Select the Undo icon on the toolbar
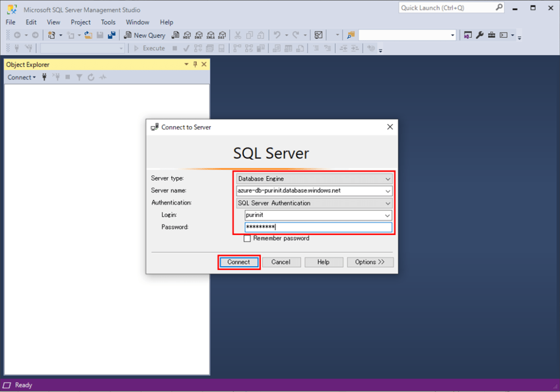Screen dimensions: 560x392 278,35
